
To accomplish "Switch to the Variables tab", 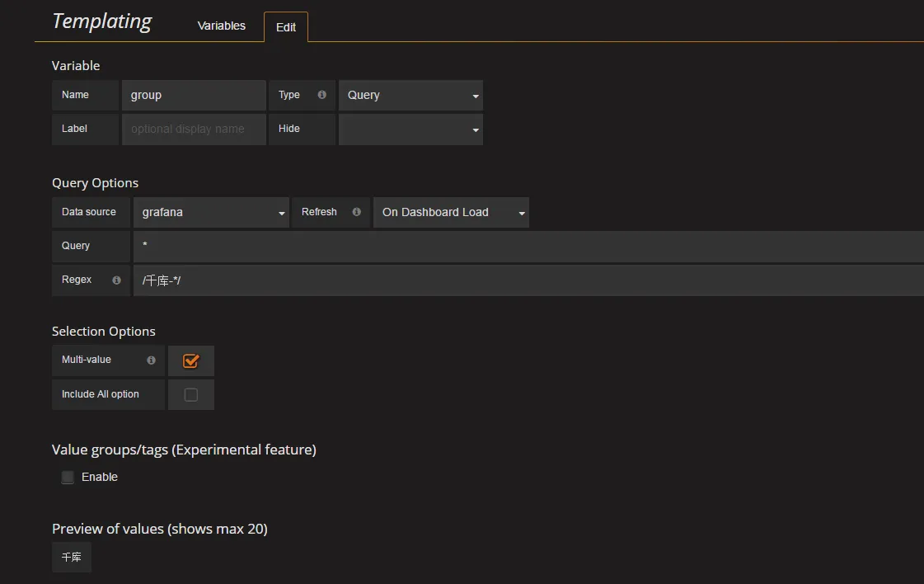I will click(x=221, y=26).
